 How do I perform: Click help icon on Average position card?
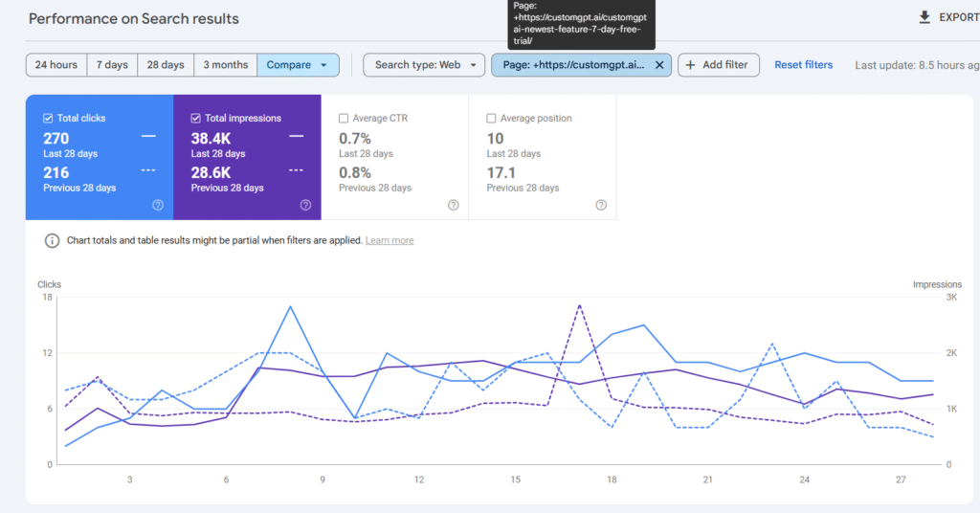[601, 205]
